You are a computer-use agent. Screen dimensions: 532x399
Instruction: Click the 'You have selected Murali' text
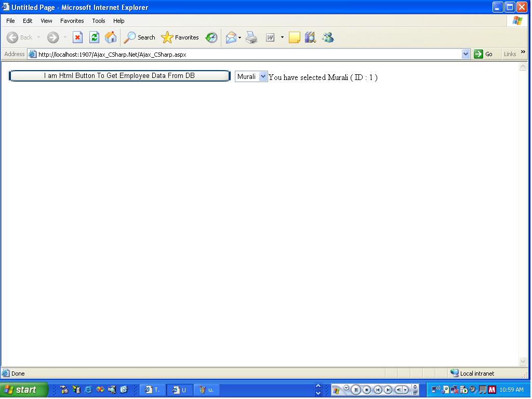(323, 77)
